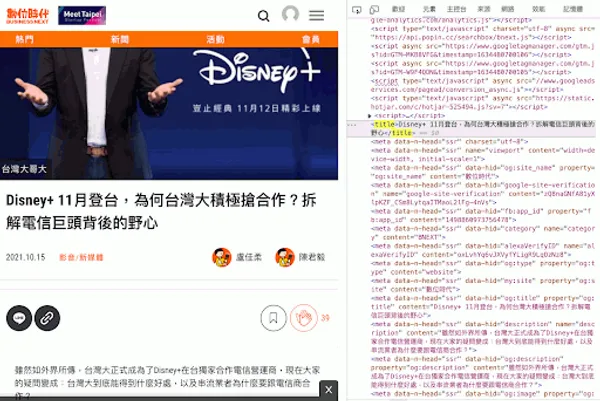Select the category BNEXT meta row
600x401 pixels.
click(483, 233)
